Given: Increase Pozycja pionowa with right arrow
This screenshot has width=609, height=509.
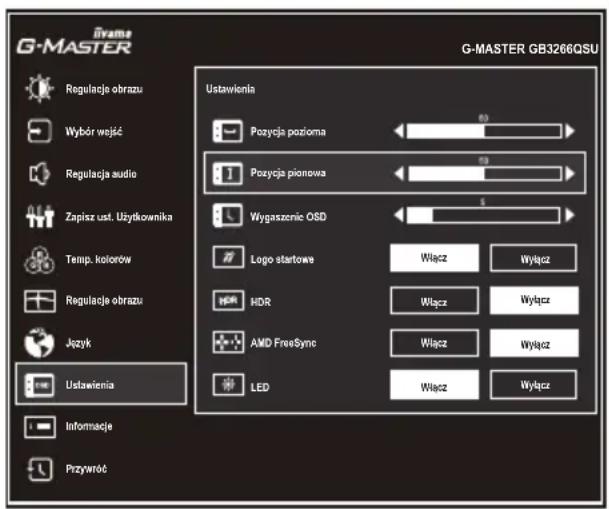Looking at the screenshot, I should pyautogui.click(x=570, y=174).
